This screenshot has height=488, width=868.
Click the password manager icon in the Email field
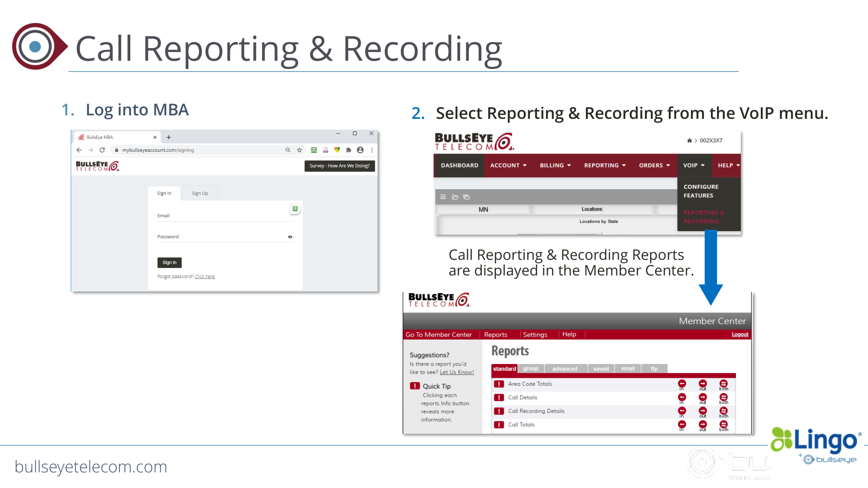(295, 209)
